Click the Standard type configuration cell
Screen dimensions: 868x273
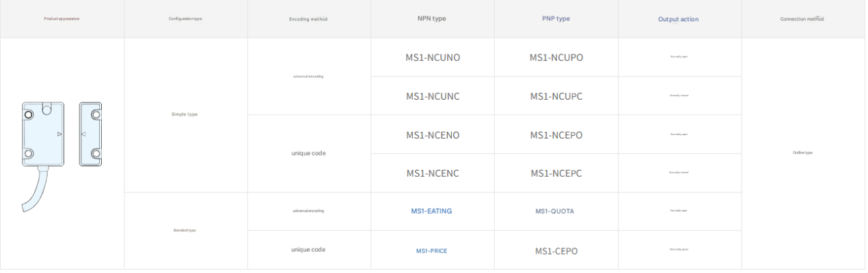click(x=185, y=231)
